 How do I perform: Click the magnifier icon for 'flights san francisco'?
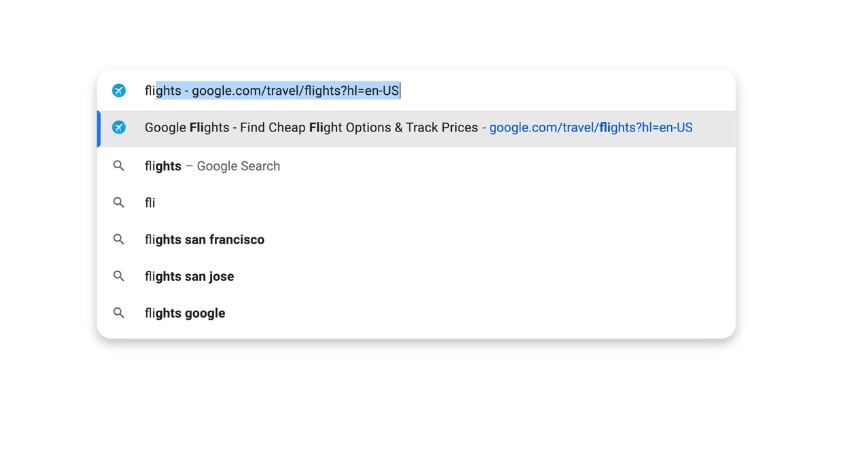point(119,240)
